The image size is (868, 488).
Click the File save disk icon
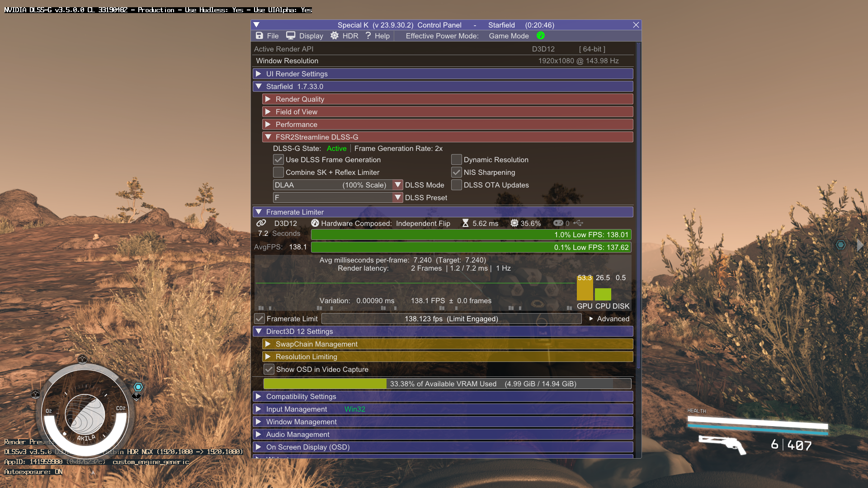click(259, 36)
